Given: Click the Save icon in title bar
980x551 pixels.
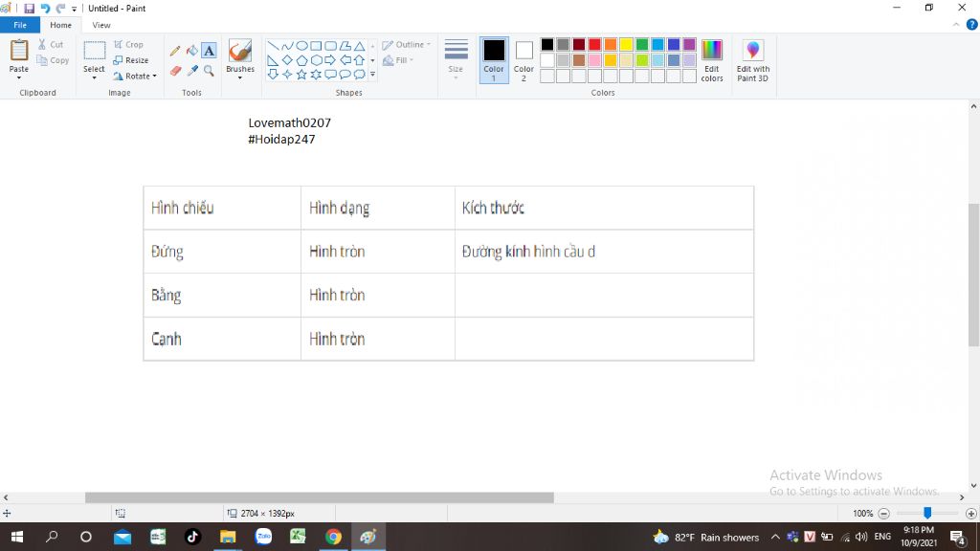Looking at the screenshot, I should (x=29, y=9).
